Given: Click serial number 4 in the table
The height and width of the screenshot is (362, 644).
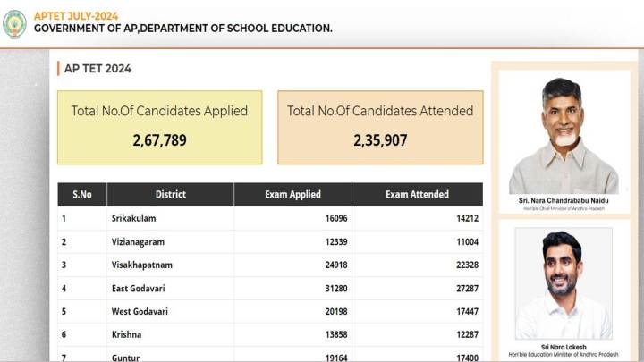Looking at the screenshot, I should 64,289.
